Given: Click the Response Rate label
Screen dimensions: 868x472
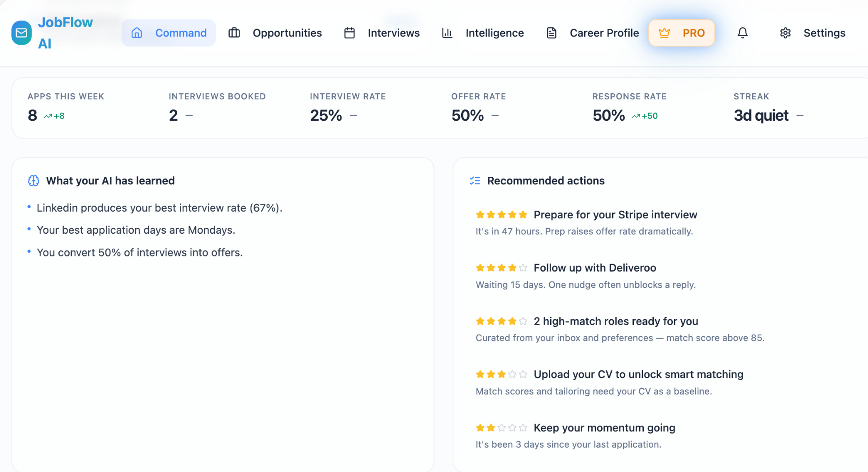Looking at the screenshot, I should click(629, 97).
